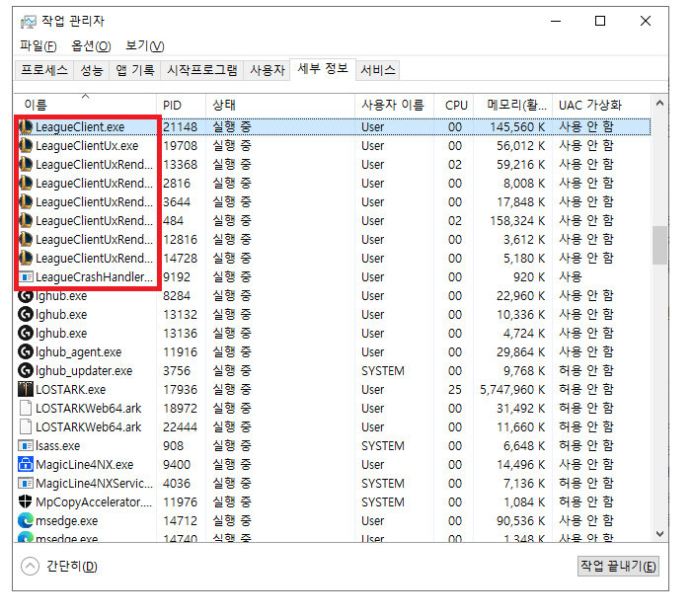This screenshot has height=616, width=693.
Task: Click the LOSTARK.exe game icon
Action: 26,389
